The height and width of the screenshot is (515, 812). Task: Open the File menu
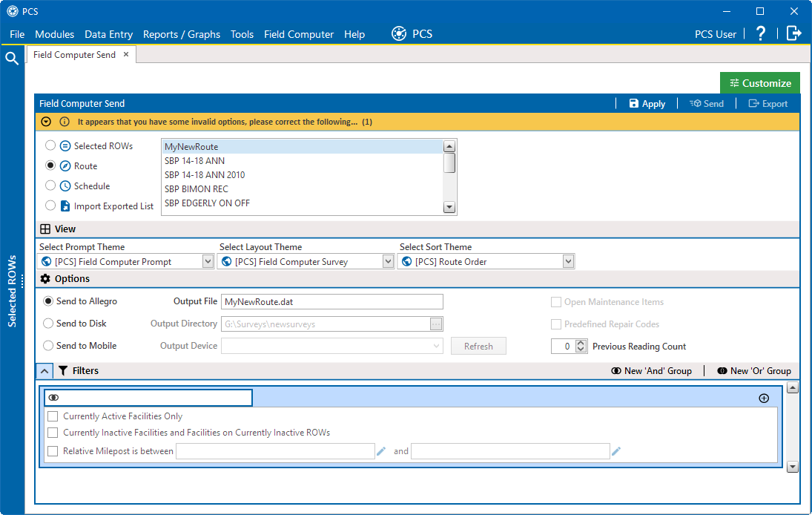click(x=17, y=34)
